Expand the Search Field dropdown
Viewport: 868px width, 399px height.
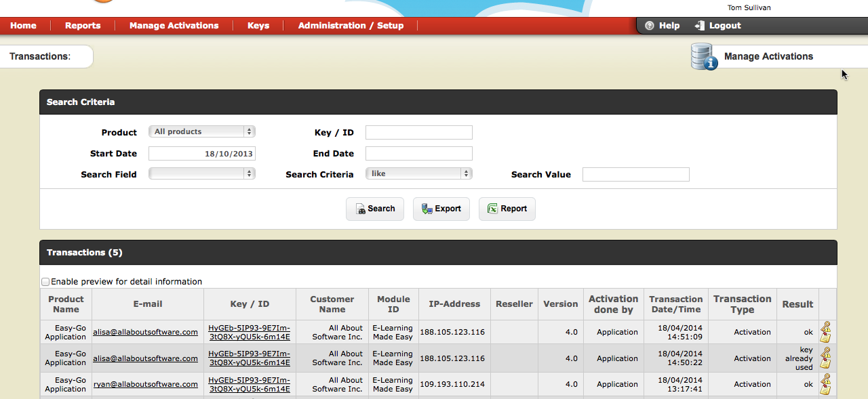(x=201, y=174)
